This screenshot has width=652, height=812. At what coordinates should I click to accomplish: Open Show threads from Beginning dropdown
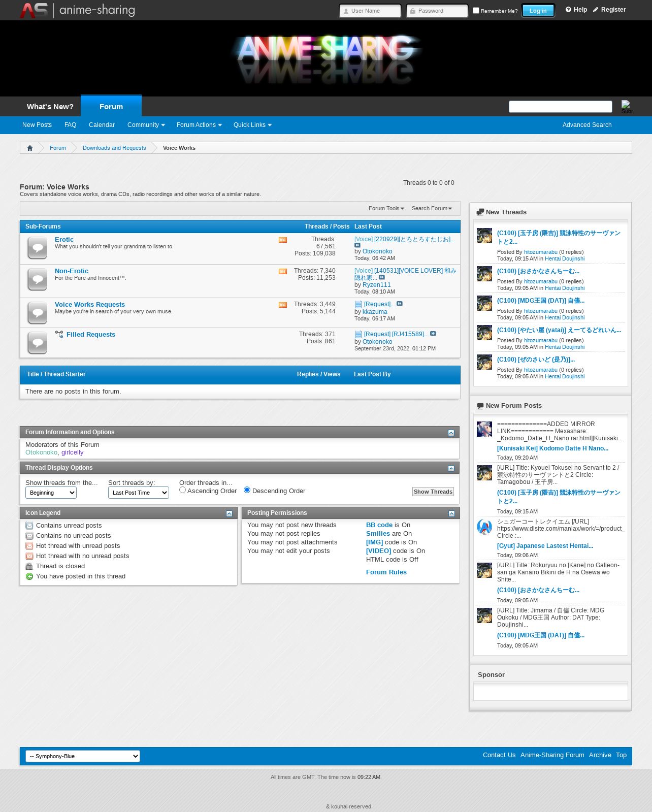tap(51, 493)
